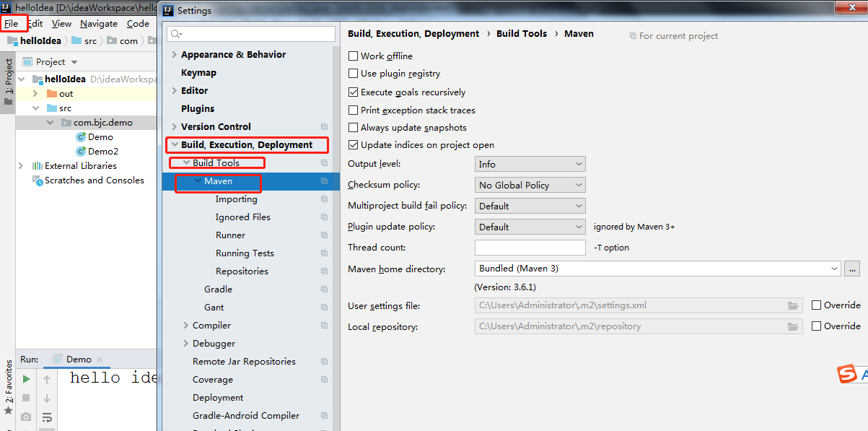Select Ignored Files under Maven
The image size is (868, 431).
[x=243, y=217]
